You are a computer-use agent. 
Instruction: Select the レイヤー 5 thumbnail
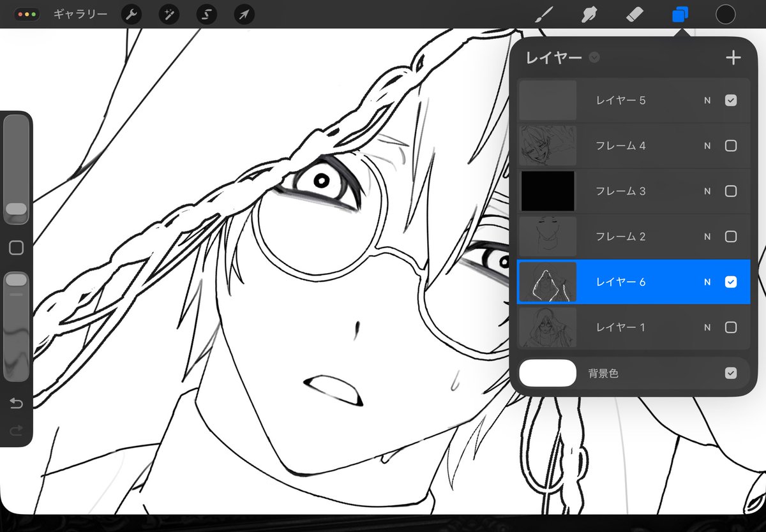(x=548, y=100)
